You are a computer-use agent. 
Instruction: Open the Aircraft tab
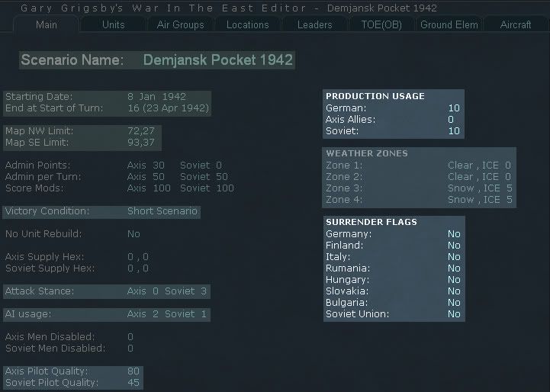click(x=516, y=24)
